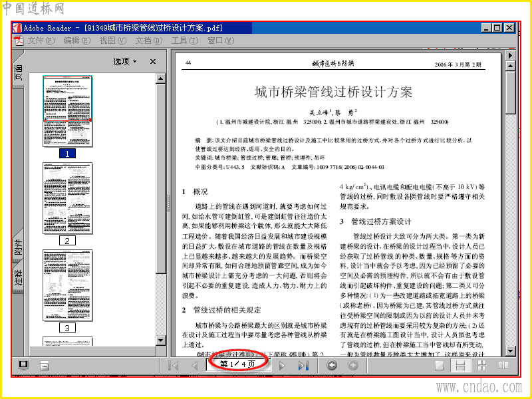The width and height of the screenshot is (532, 399).
Task: Click the thumbnail panel scrollbar down arrow
Action: click(161, 340)
